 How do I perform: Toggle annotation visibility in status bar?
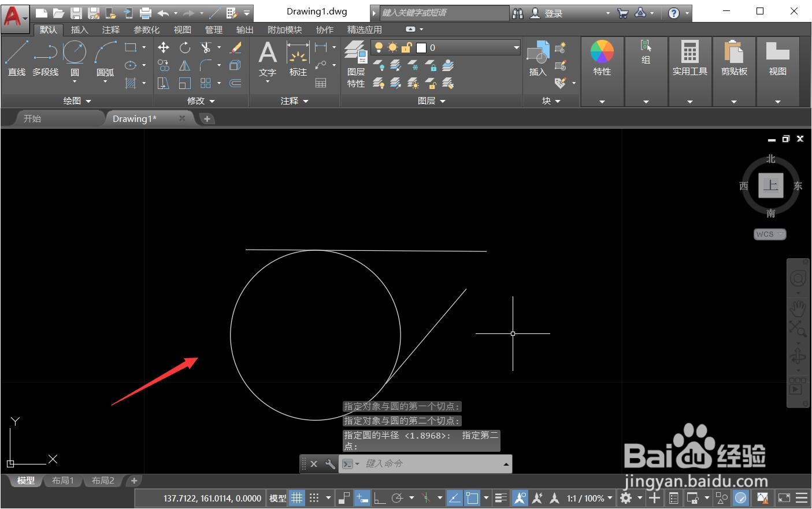[520, 498]
